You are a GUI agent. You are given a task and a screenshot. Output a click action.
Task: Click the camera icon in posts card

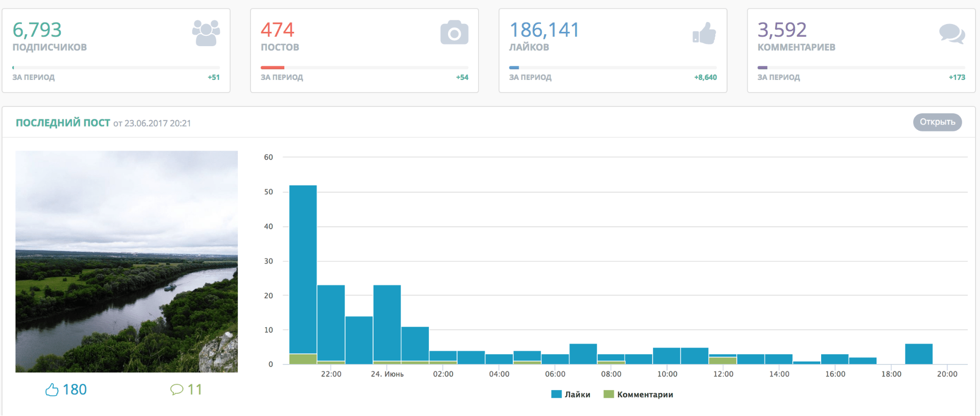[x=454, y=33]
